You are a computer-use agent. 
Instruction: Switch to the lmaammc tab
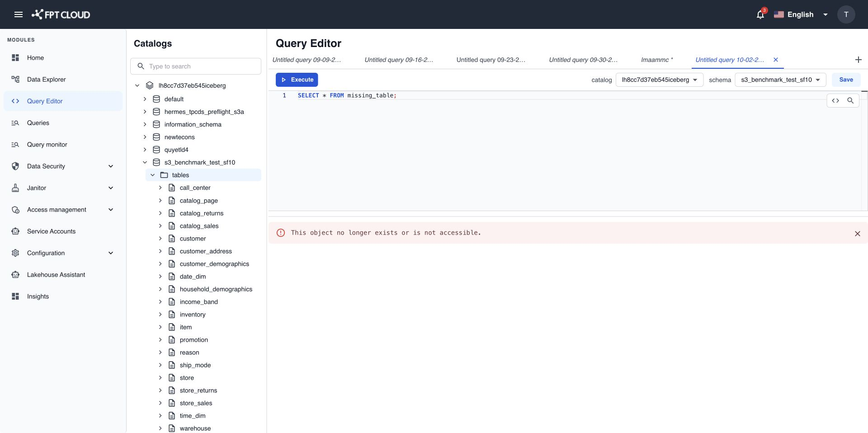tap(657, 60)
